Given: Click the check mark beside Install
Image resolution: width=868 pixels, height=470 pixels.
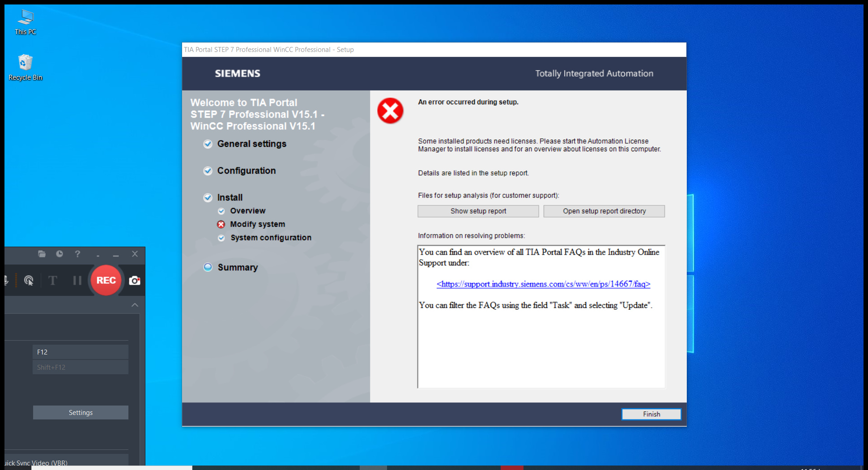Looking at the screenshot, I should coord(208,197).
